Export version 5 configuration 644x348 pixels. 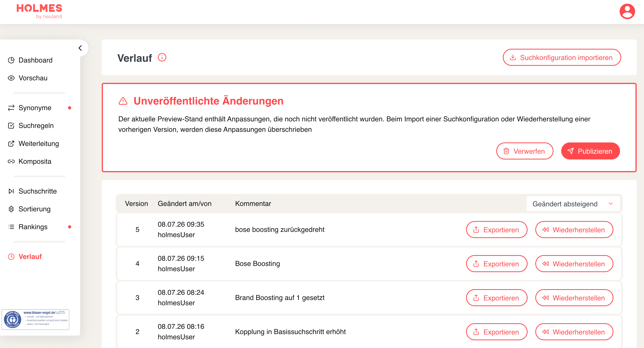tap(496, 229)
